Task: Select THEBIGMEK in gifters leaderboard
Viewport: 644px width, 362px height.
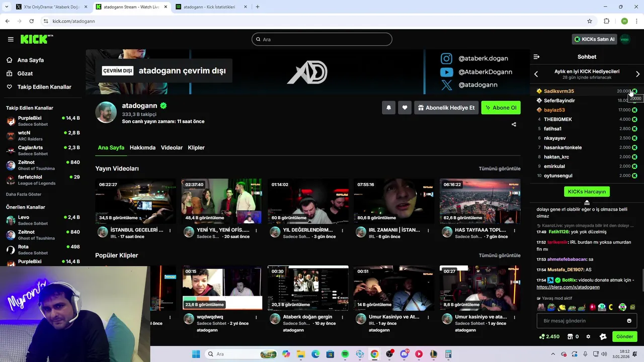Action: tap(587, 120)
